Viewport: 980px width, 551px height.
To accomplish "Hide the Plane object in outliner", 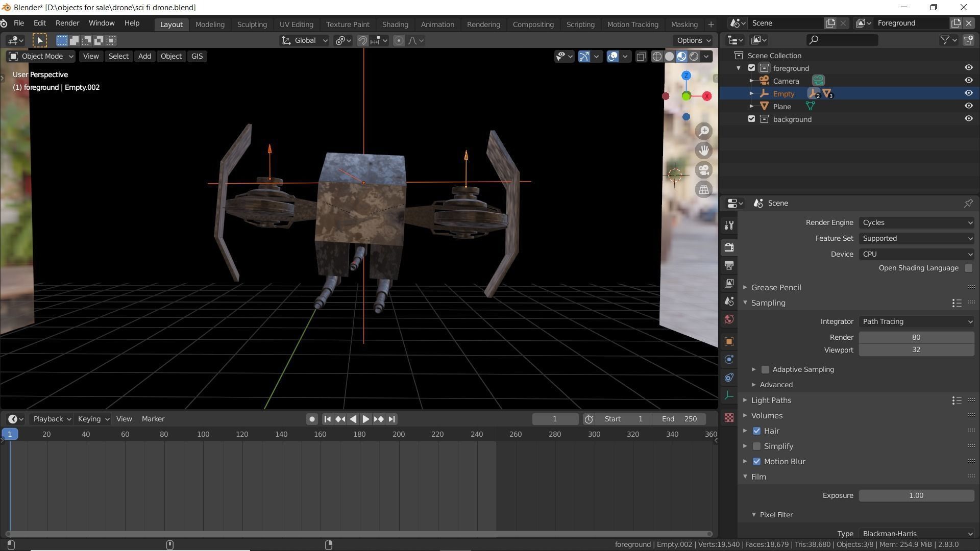I will pos(968,106).
